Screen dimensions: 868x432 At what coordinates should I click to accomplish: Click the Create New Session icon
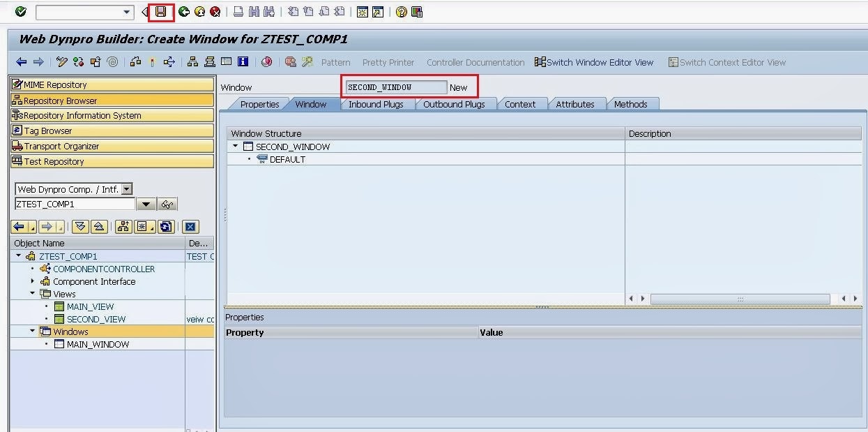click(x=363, y=12)
